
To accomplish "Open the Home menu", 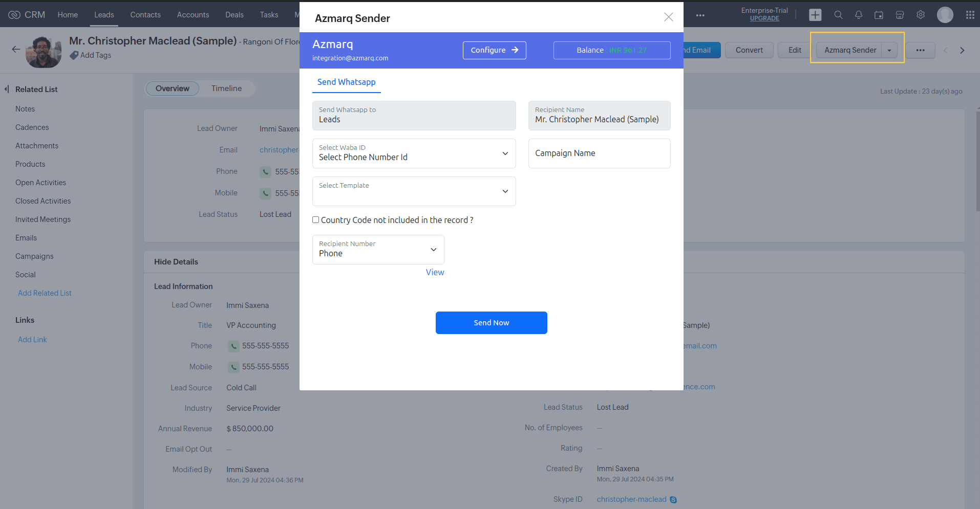I will [68, 15].
